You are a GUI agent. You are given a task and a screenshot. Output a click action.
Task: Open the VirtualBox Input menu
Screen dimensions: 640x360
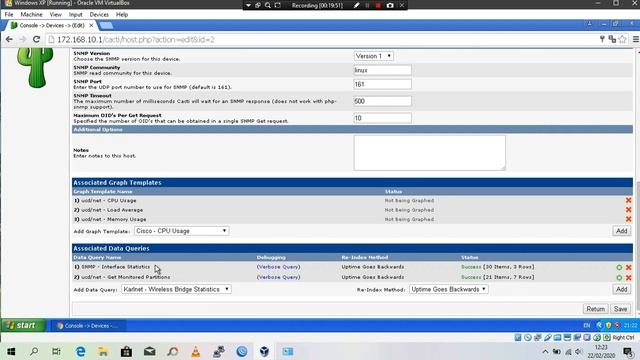76,14
